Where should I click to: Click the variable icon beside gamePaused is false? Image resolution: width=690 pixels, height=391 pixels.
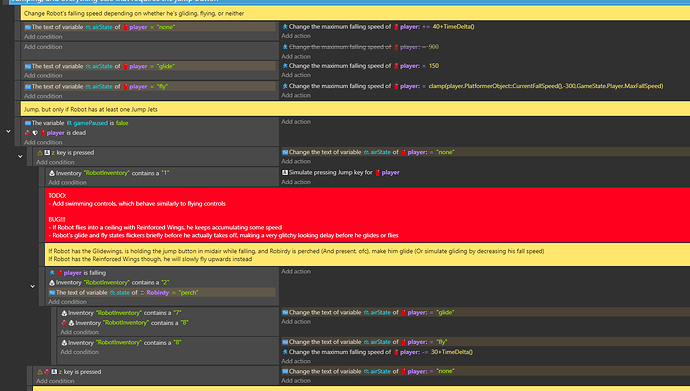[x=28, y=123]
